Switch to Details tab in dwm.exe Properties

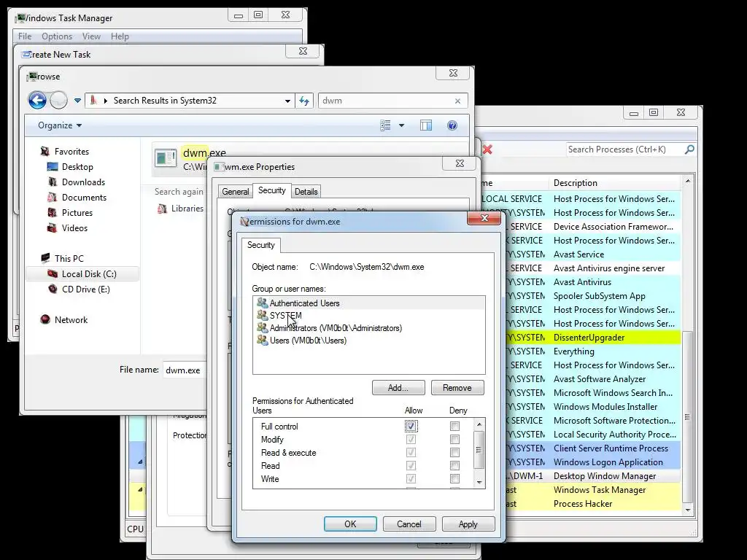click(306, 192)
